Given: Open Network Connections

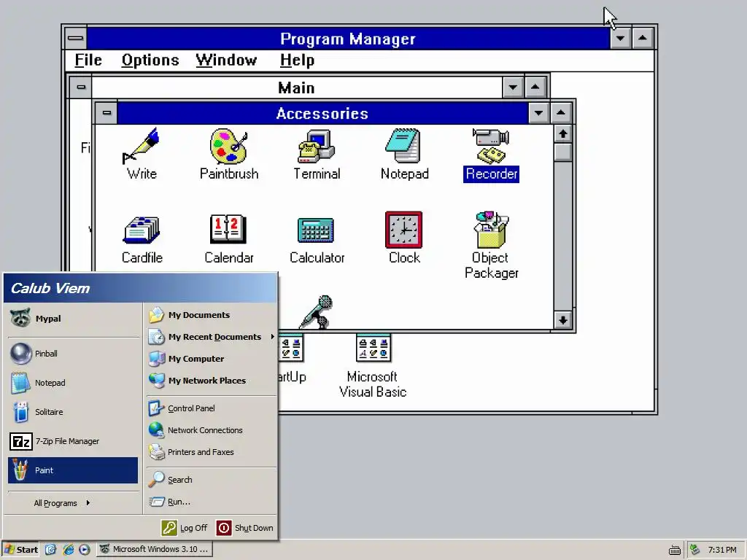Looking at the screenshot, I should (x=212, y=430).
